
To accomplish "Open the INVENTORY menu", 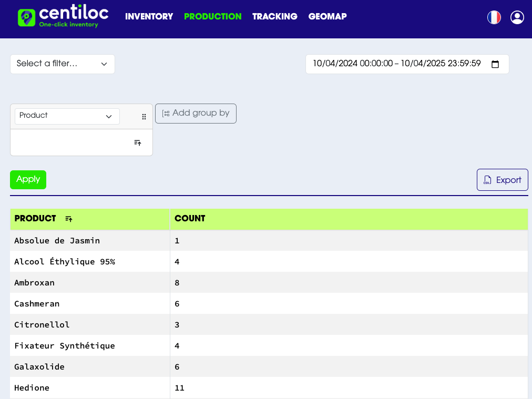I will click(149, 17).
